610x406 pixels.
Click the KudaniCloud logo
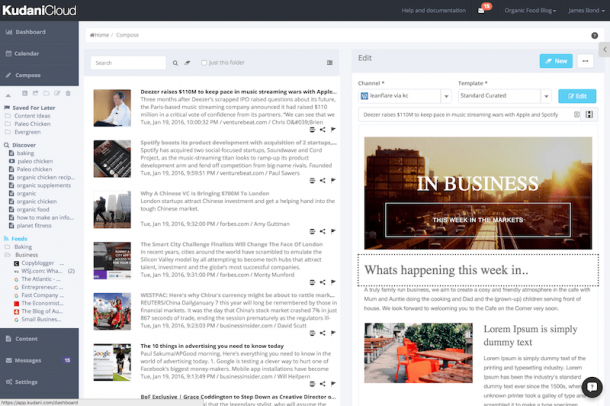[x=39, y=10]
